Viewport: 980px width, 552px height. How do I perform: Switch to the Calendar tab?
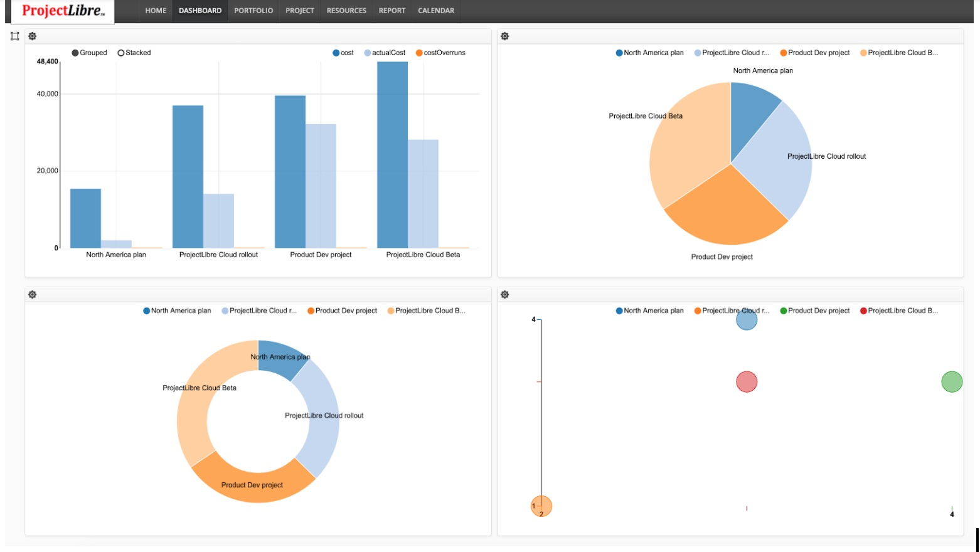point(436,11)
